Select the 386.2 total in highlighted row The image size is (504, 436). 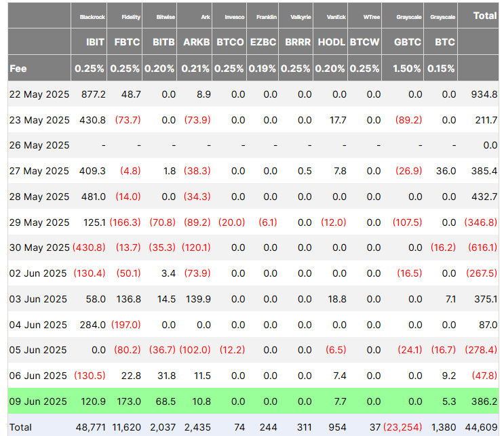coord(484,401)
